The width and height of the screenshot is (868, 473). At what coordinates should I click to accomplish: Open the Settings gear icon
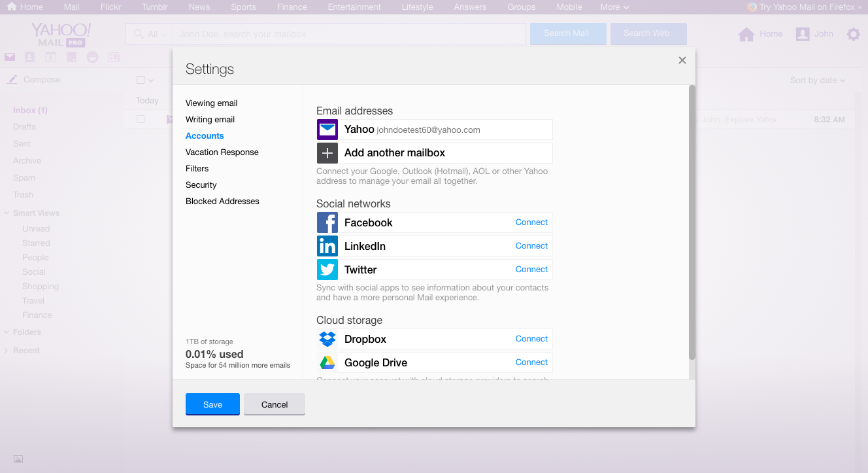[x=854, y=34]
